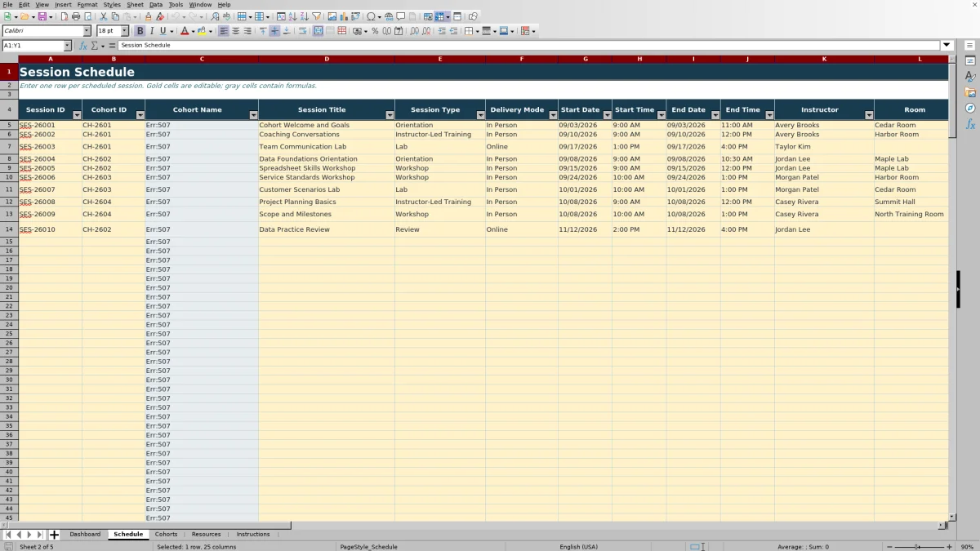Screen dimensions: 980x551
Task: Open Delivery Mode column filter dropdown
Action: pos(553,115)
